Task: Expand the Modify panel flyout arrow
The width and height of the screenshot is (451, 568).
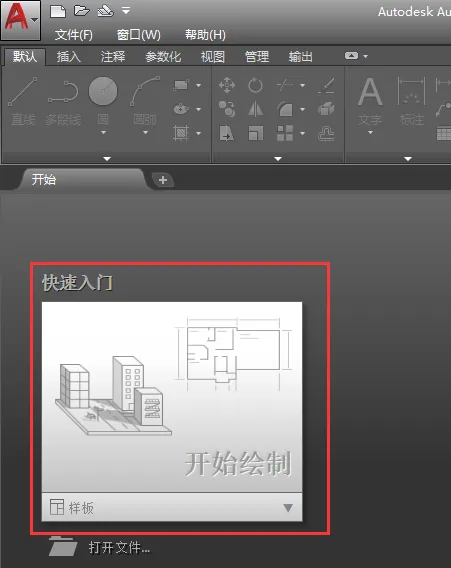Action: [x=278, y=159]
